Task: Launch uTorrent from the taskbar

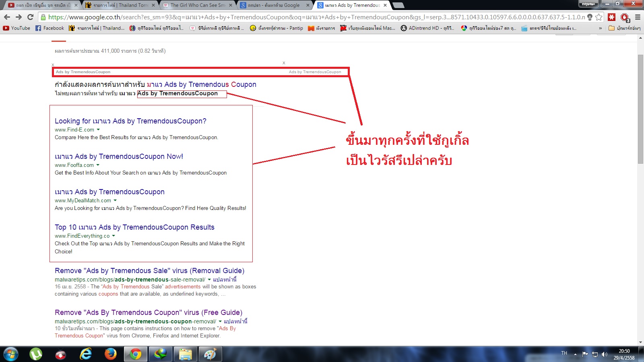Action: (x=36, y=354)
